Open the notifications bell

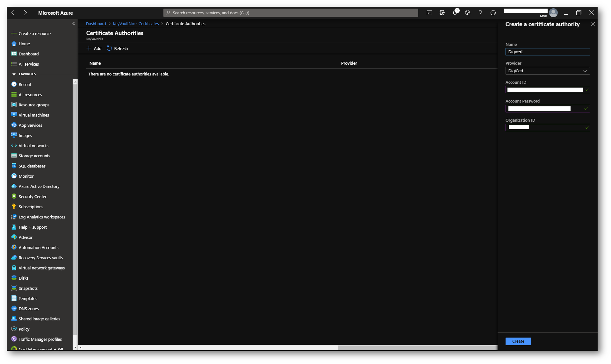coord(455,13)
